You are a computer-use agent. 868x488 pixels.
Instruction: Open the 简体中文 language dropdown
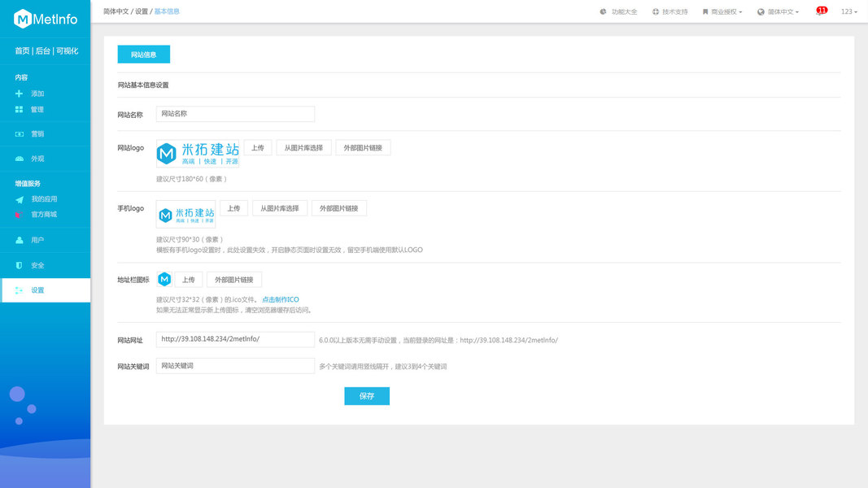pyautogui.click(x=779, y=11)
